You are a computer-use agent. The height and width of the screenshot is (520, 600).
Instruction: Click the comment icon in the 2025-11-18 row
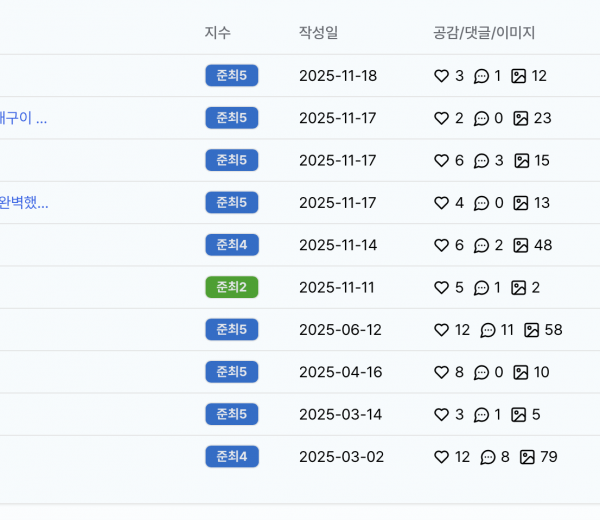481,76
